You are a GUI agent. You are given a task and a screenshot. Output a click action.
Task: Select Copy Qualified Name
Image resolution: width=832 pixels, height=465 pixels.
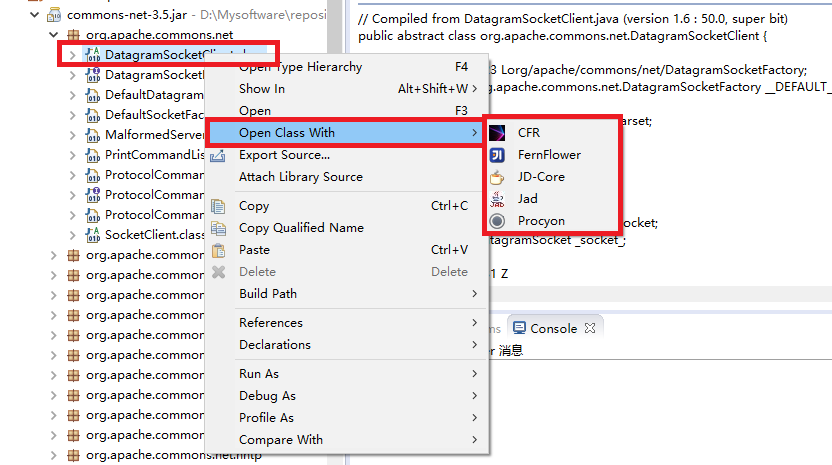click(x=346, y=228)
